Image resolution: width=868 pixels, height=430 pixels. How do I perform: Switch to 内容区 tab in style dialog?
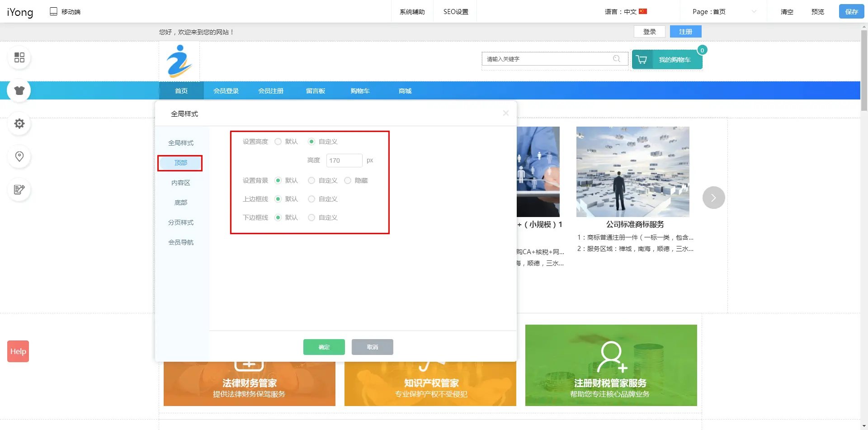point(180,183)
